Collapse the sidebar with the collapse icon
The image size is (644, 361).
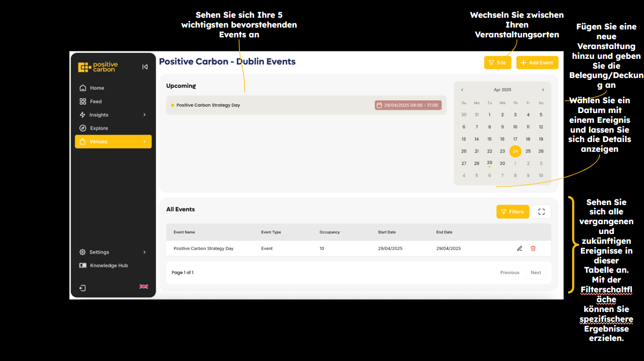[145, 67]
